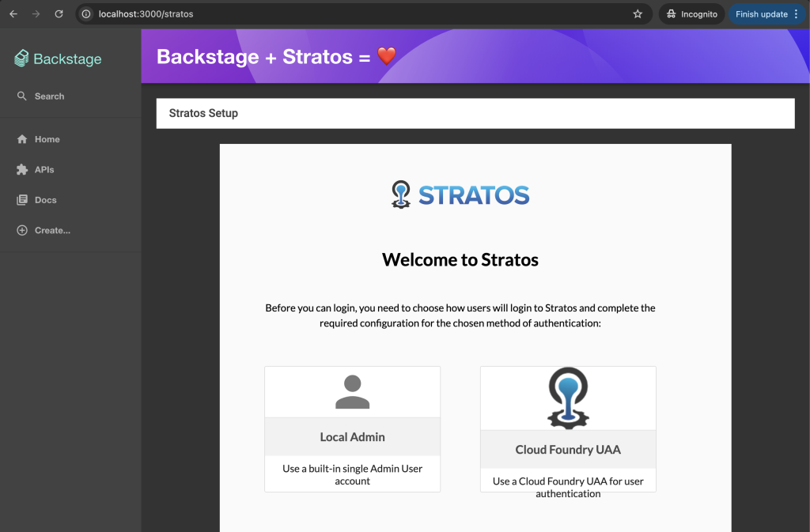
Task: Click the APIs puzzle piece icon
Action: (x=21, y=170)
